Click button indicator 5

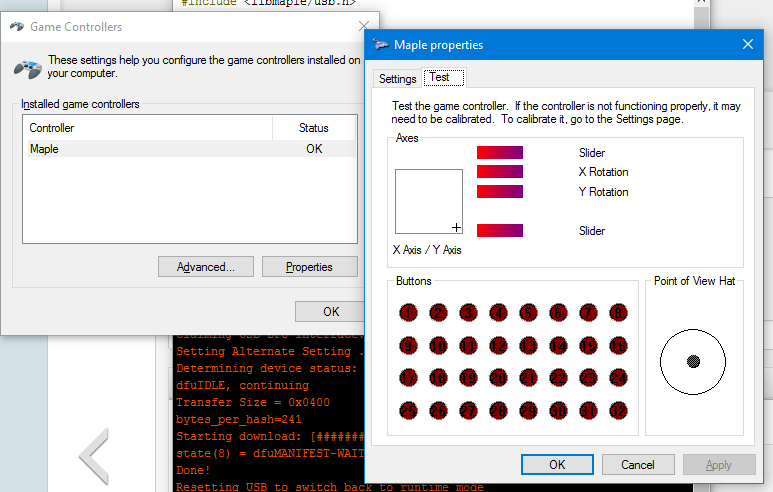(528, 313)
